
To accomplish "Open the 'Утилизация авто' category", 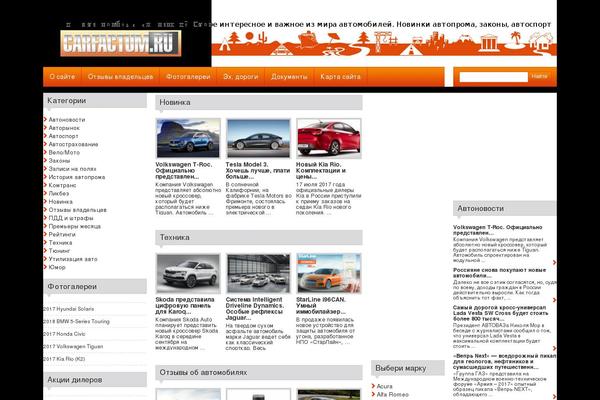I will 73,259.
